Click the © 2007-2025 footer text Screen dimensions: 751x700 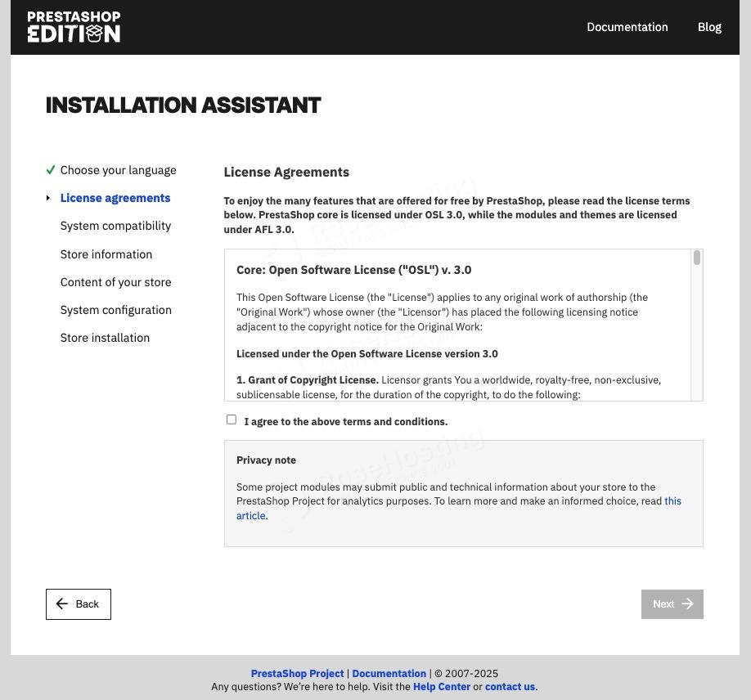click(466, 674)
